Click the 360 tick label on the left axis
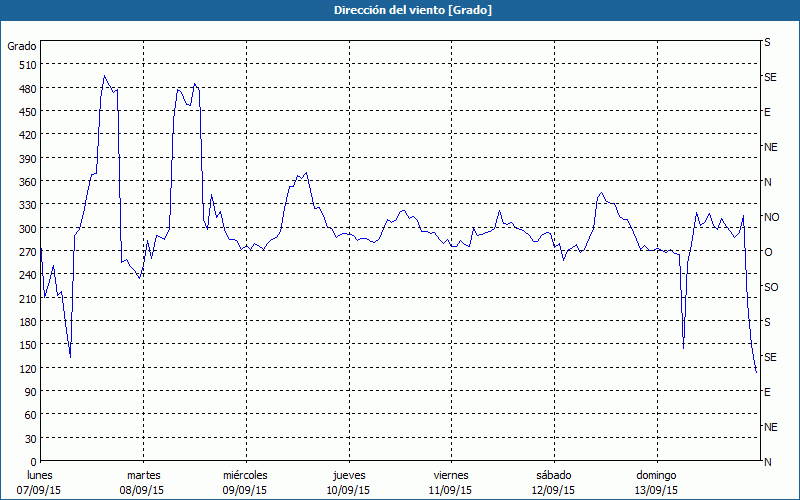Image resolution: width=800 pixels, height=500 pixels. [24, 182]
